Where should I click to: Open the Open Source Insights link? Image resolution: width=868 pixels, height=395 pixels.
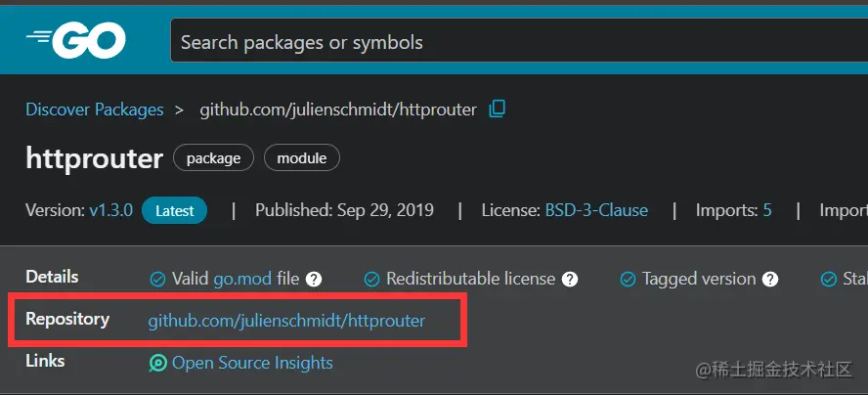tap(252, 364)
